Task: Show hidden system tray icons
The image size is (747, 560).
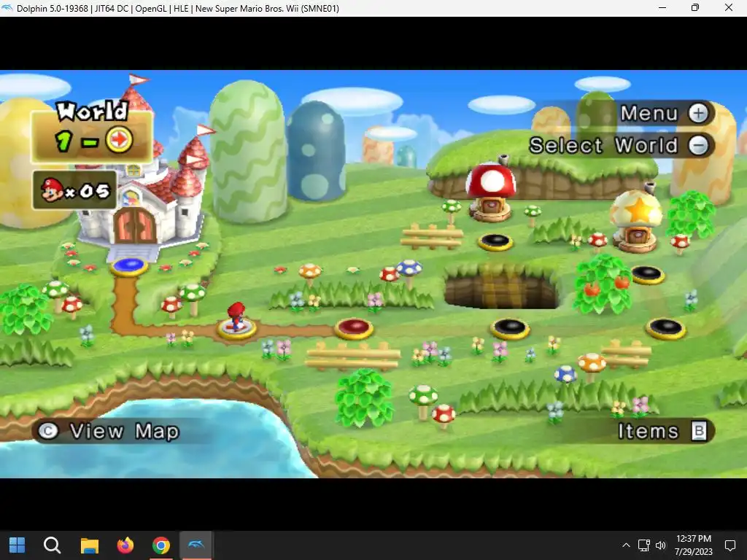Action: [626, 545]
